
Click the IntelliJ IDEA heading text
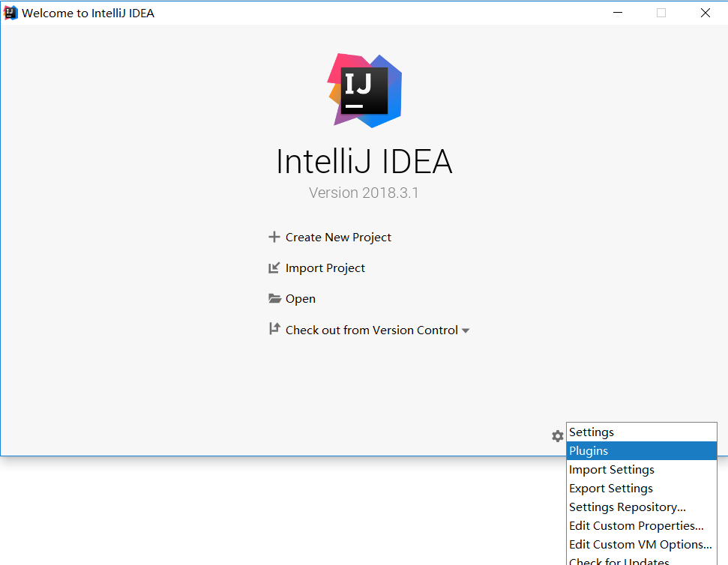pyautogui.click(x=364, y=161)
